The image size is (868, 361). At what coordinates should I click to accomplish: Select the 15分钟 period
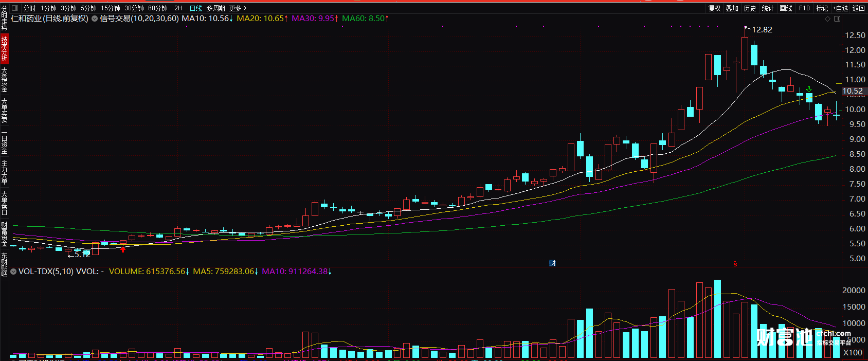tap(110, 8)
